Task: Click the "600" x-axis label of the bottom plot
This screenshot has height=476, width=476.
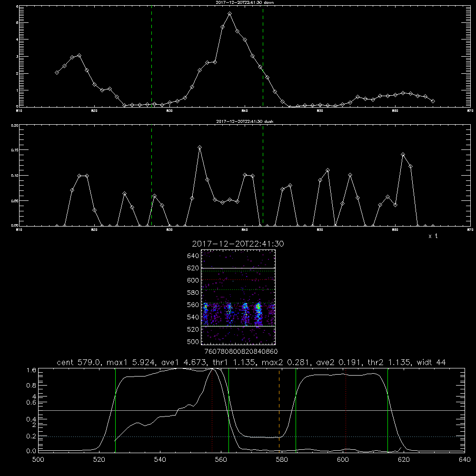Action: [x=343, y=460]
